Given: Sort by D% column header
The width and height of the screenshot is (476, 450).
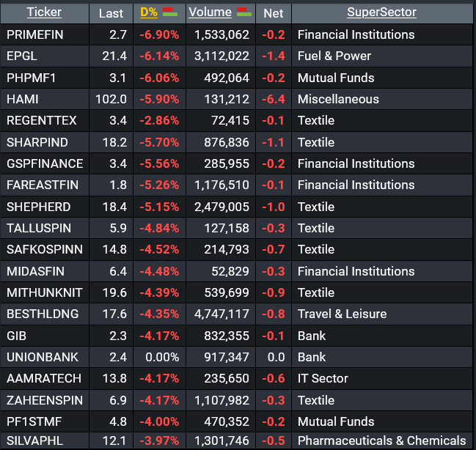Looking at the screenshot, I should [148, 12].
